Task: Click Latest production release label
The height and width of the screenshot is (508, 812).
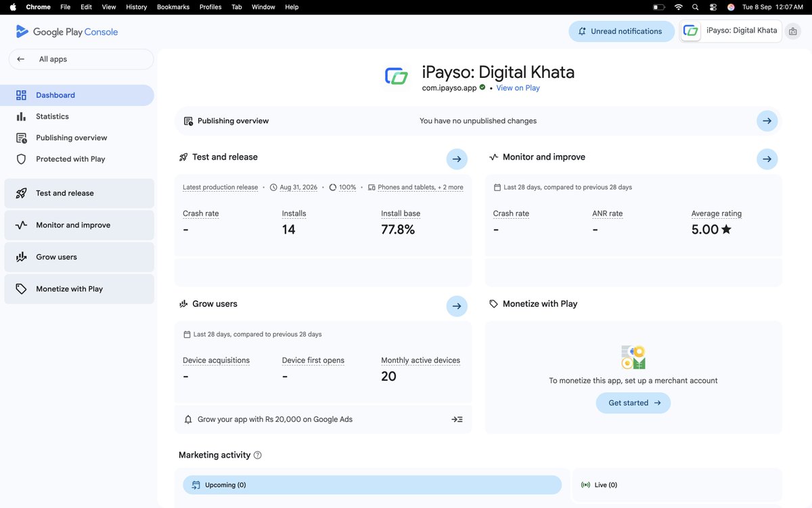Action: coord(220,188)
